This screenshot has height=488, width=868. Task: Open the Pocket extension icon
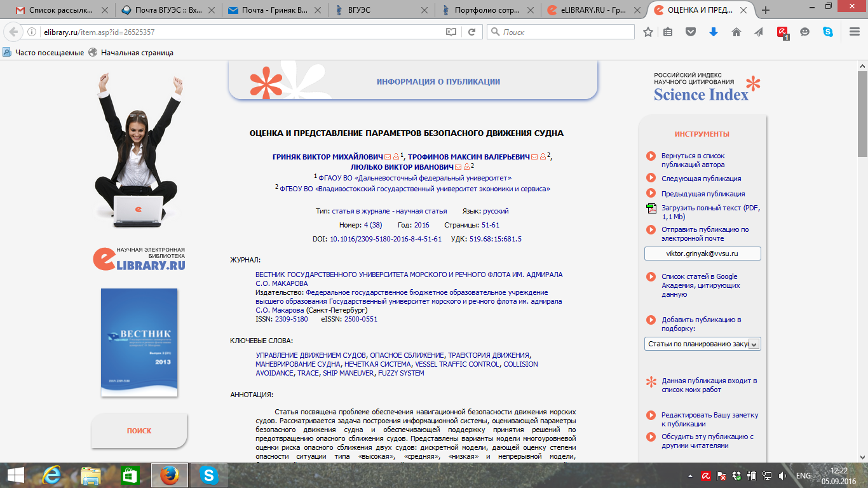[x=691, y=32]
